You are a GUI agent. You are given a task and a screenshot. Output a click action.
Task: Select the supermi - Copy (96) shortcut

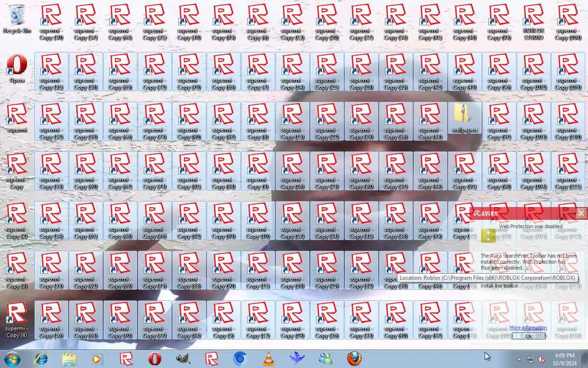pos(499,71)
